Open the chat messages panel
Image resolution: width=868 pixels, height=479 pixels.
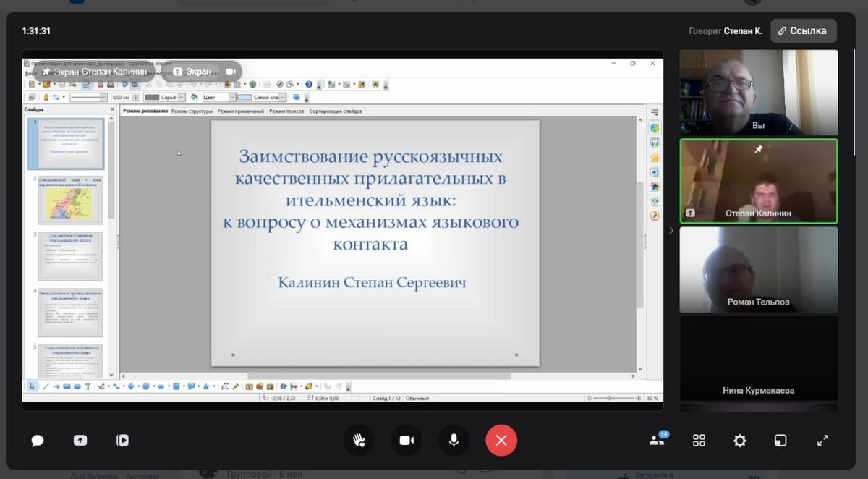click(38, 440)
